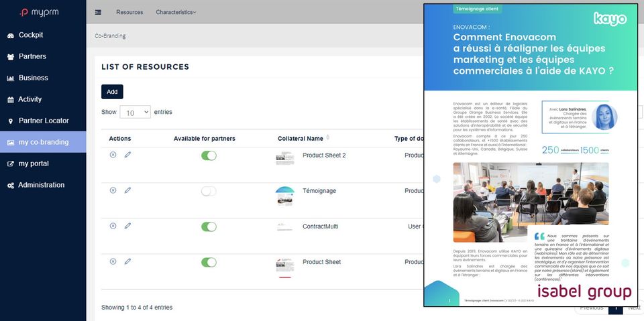Click the Product Sheet 2 name
This screenshot has width=644, height=321.
[x=324, y=155]
